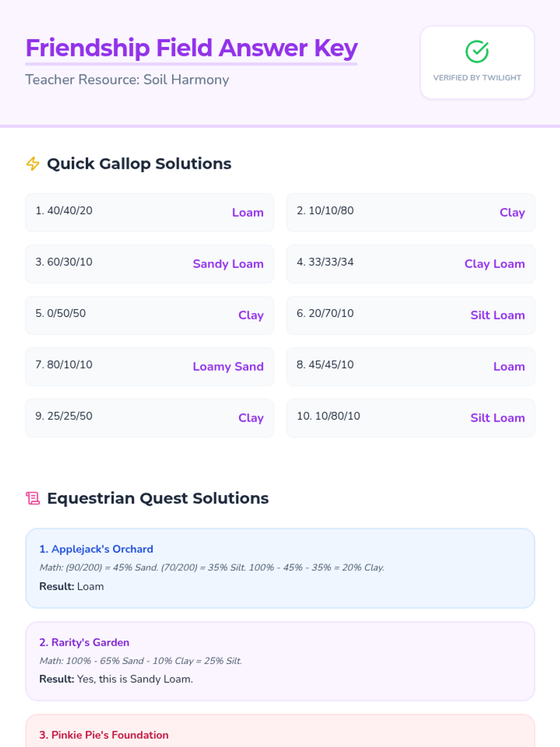Viewport: 560px width, 747px height.
Task: Click the Friendship Field Answer Key title
Action: 191,48
